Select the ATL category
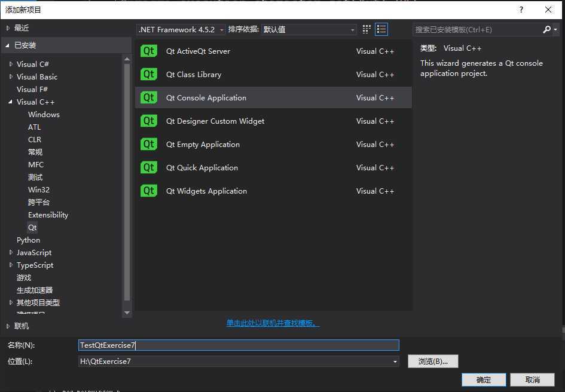Viewport: 565px width, 392px height. click(34, 127)
